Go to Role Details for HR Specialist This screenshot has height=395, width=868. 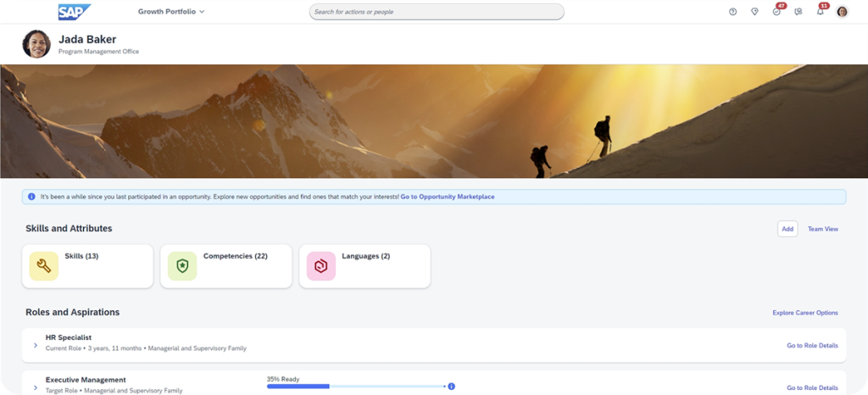[x=812, y=346]
